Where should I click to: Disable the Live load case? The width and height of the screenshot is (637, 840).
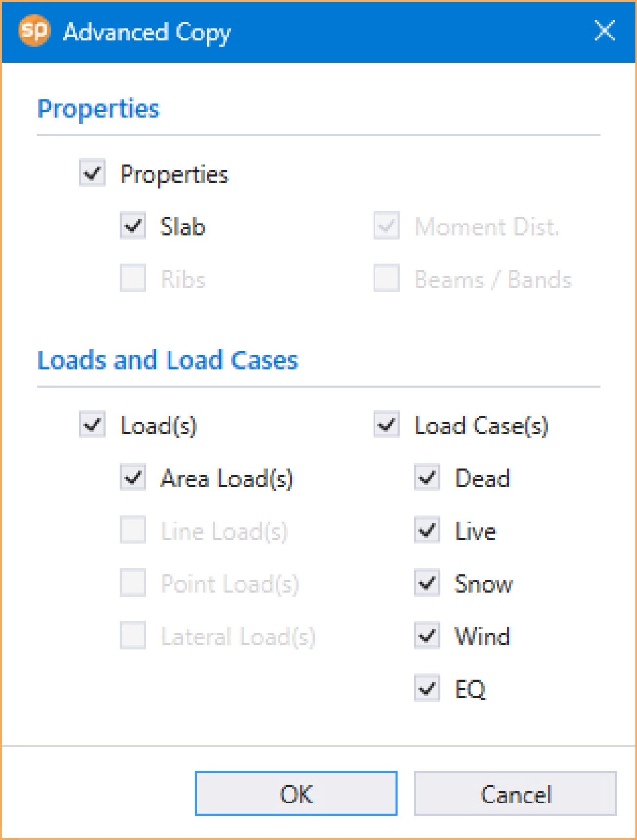pyautogui.click(x=427, y=530)
